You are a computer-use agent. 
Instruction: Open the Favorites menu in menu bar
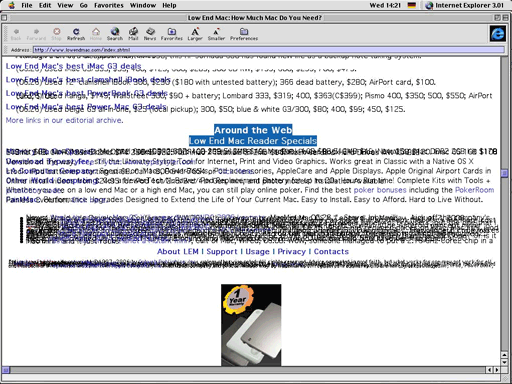109,5
